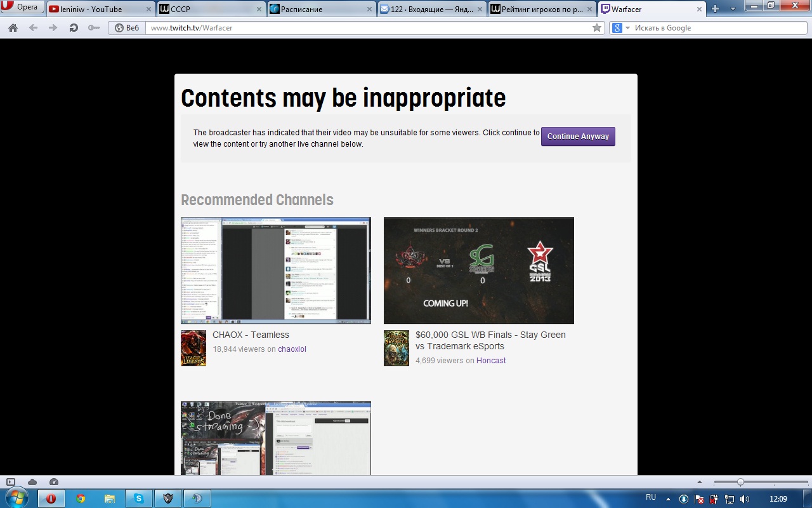Screen dimensions: 812x508
Task: Click the 4,699 viewers text
Action: click(x=440, y=361)
